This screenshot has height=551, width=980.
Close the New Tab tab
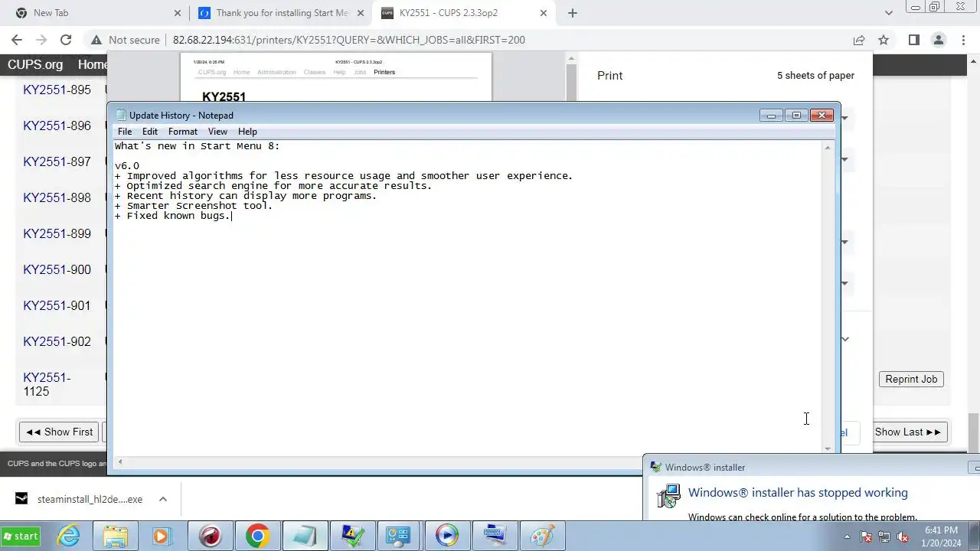click(x=178, y=13)
